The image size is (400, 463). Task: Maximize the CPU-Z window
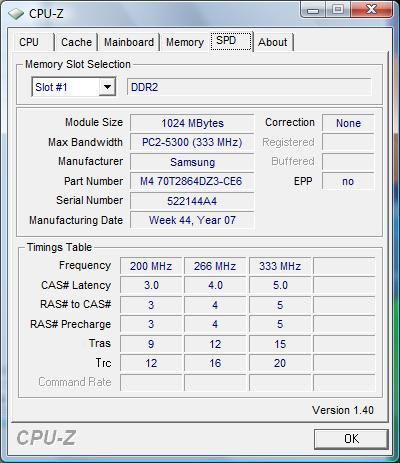[x=337, y=10]
